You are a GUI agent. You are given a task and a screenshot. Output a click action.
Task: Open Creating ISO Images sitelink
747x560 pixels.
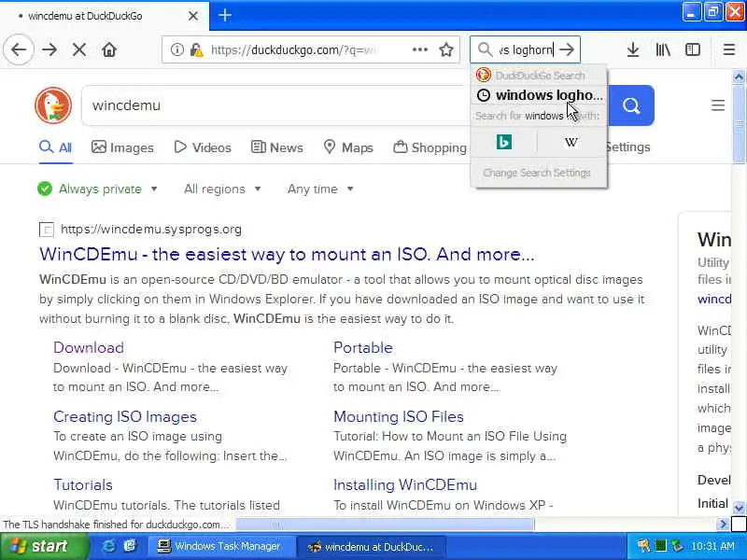pyautogui.click(x=125, y=416)
